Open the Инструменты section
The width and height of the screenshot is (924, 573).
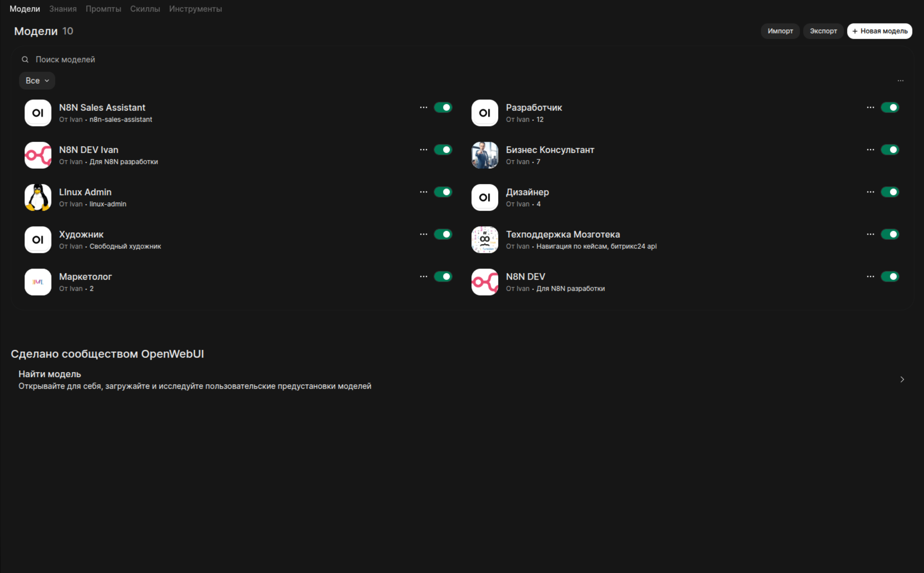point(196,9)
